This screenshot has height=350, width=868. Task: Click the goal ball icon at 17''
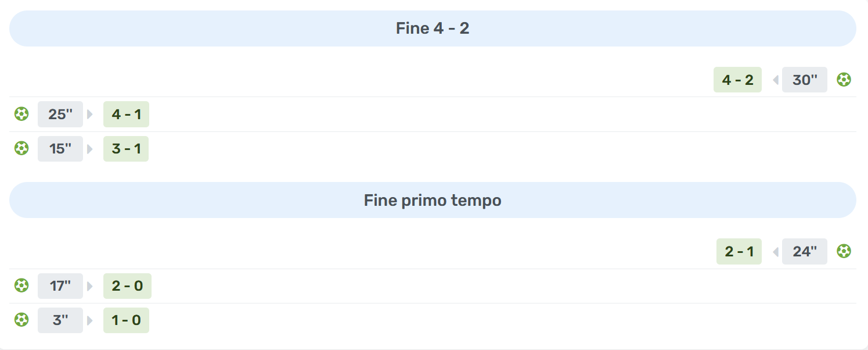click(21, 285)
